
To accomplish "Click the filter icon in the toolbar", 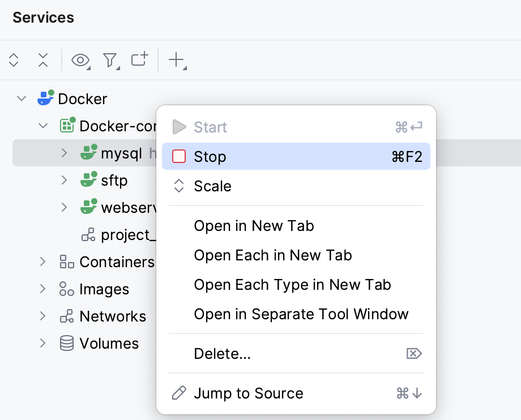I will tap(111, 60).
